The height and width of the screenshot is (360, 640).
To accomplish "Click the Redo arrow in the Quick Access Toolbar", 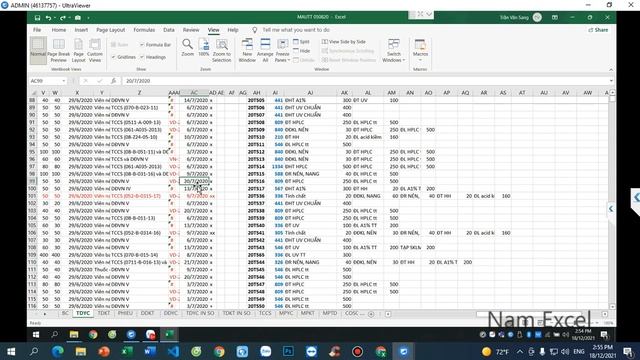I will click(62, 18).
